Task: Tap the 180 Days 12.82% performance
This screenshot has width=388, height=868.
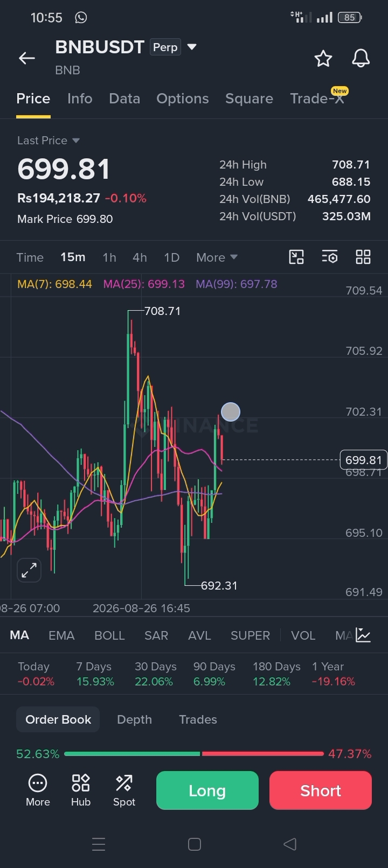Action: 276,674
